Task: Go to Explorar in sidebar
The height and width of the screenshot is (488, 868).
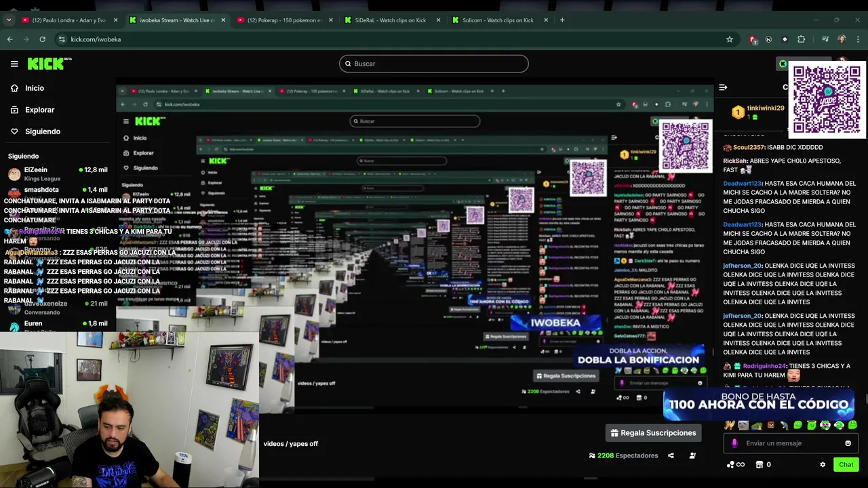Action: 40,110
